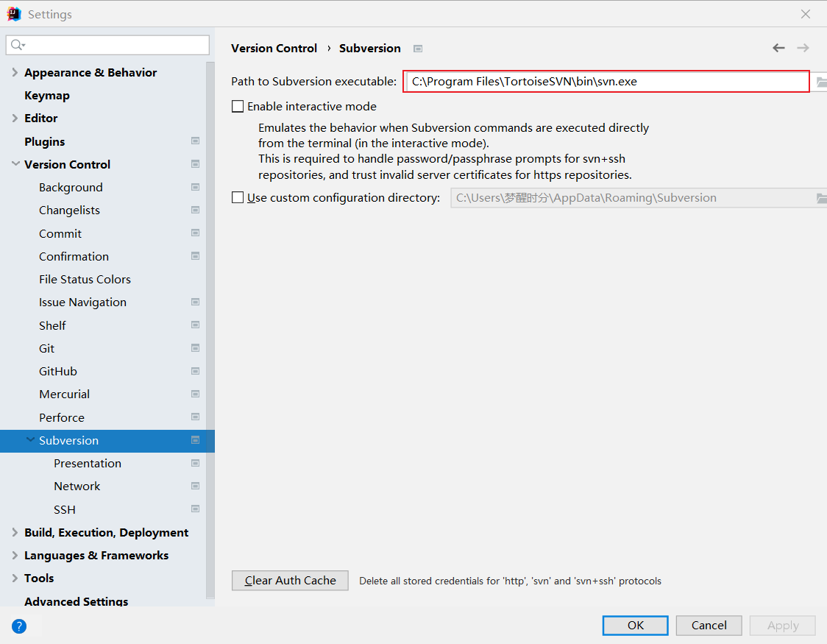The width and height of the screenshot is (827, 644).
Task: Enable interactive mode checkbox
Action: click(x=238, y=107)
